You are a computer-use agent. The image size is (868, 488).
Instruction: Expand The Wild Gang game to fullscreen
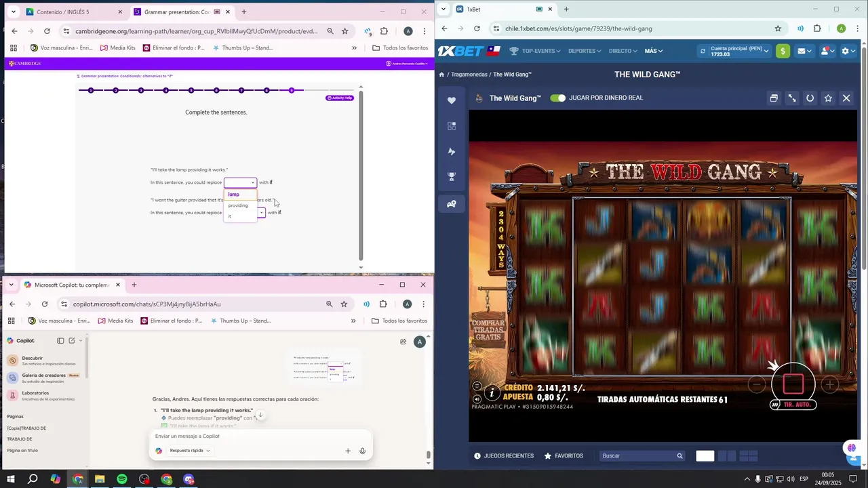tap(792, 98)
